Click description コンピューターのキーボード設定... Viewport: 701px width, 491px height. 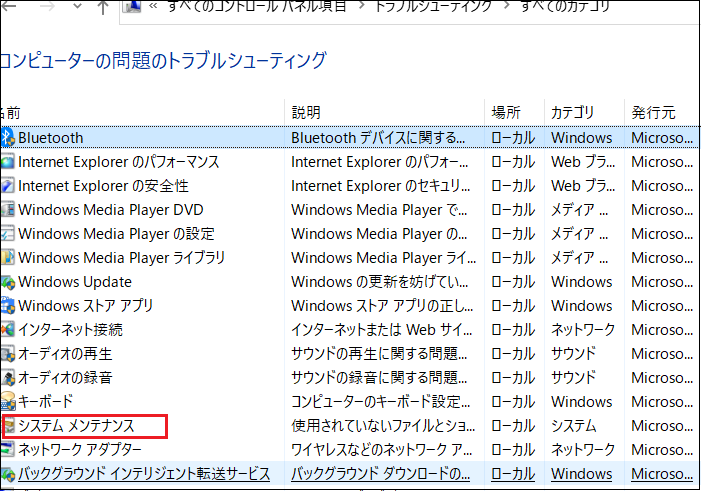(x=380, y=402)
